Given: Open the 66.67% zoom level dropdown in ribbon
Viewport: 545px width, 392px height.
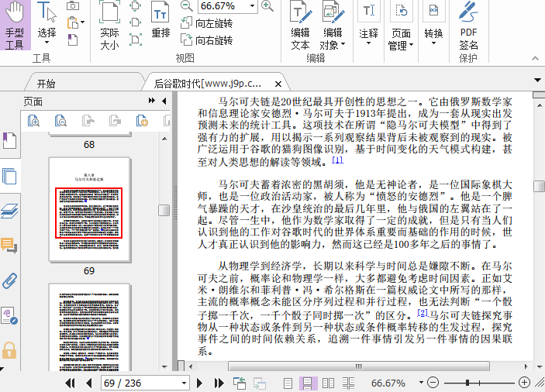Looking at the screenshot, I should pos(252,6).
